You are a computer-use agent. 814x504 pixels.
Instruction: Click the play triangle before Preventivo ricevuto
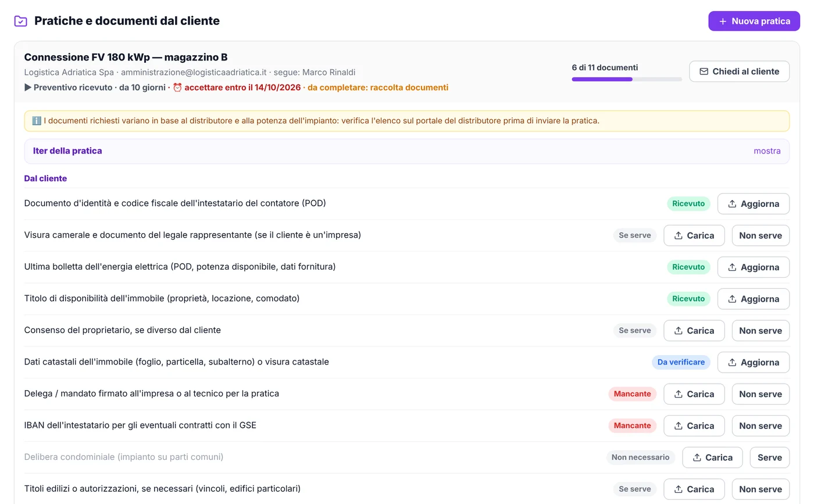(x=28, y=87)
